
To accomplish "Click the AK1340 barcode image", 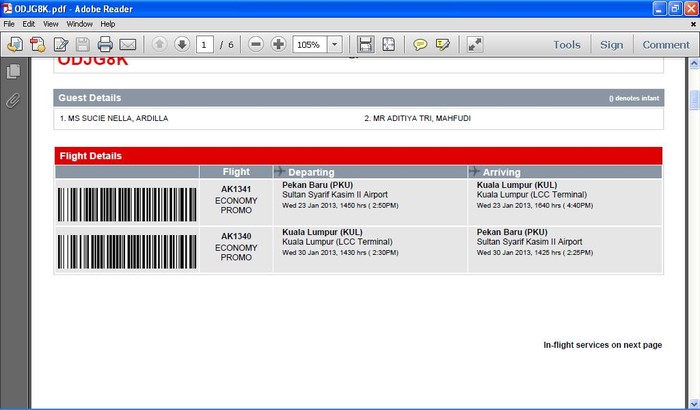I will pyautogui.click(x=127, y=252).
